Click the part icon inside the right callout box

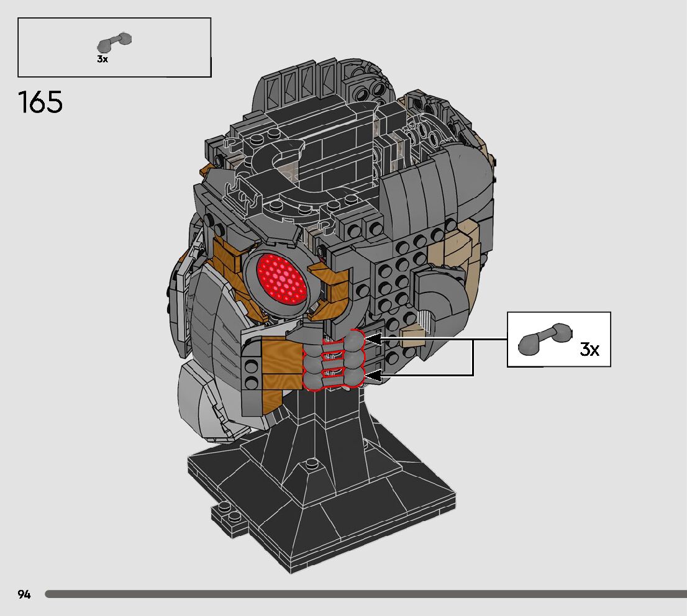tap(544, 337)
